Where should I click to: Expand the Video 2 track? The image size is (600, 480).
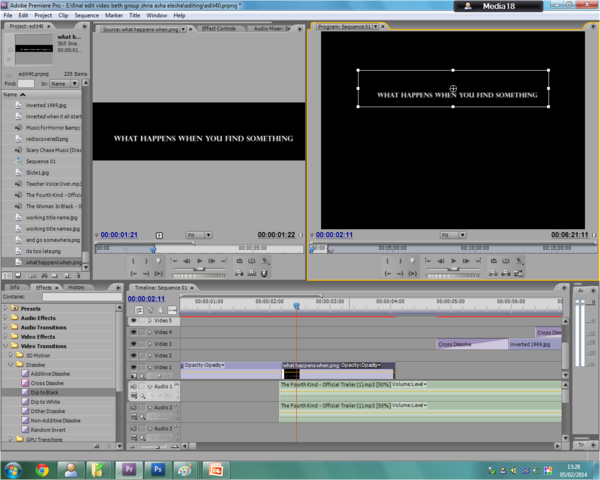(x=150, y=356)
